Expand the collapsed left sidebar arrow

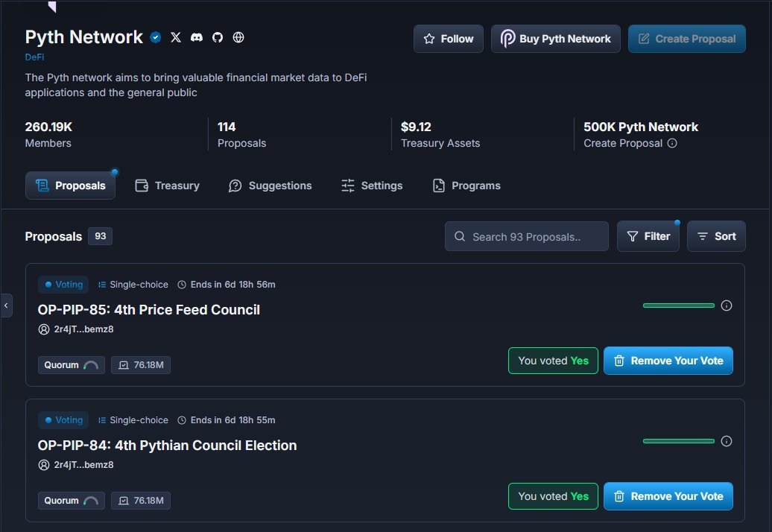click(6, 305)
